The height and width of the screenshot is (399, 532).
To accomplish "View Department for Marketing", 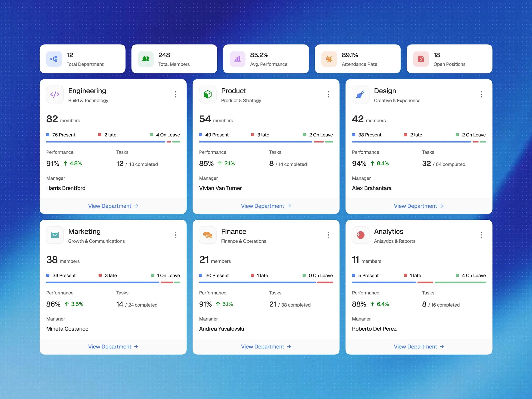I will (x=113, y=347).
